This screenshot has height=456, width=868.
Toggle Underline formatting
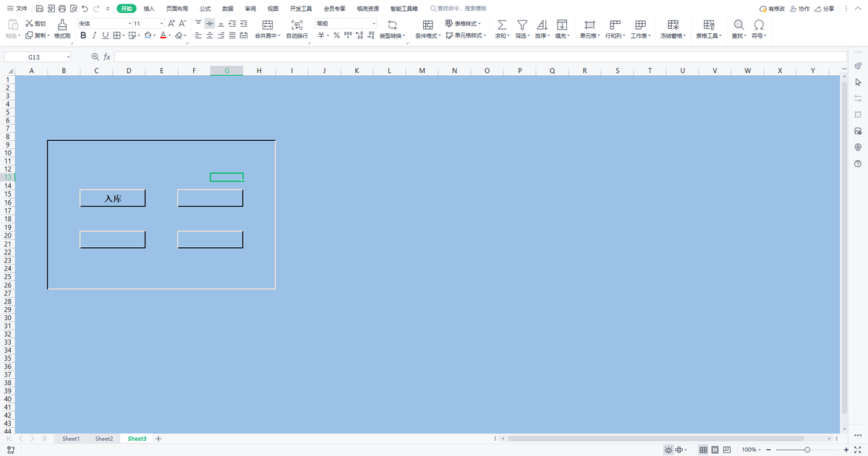tap(106, 35)
